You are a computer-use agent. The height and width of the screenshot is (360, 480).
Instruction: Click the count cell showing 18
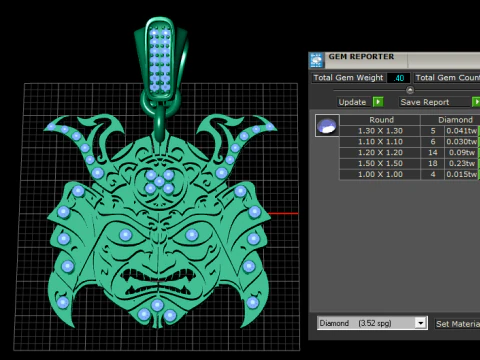(x=432, y=163)
